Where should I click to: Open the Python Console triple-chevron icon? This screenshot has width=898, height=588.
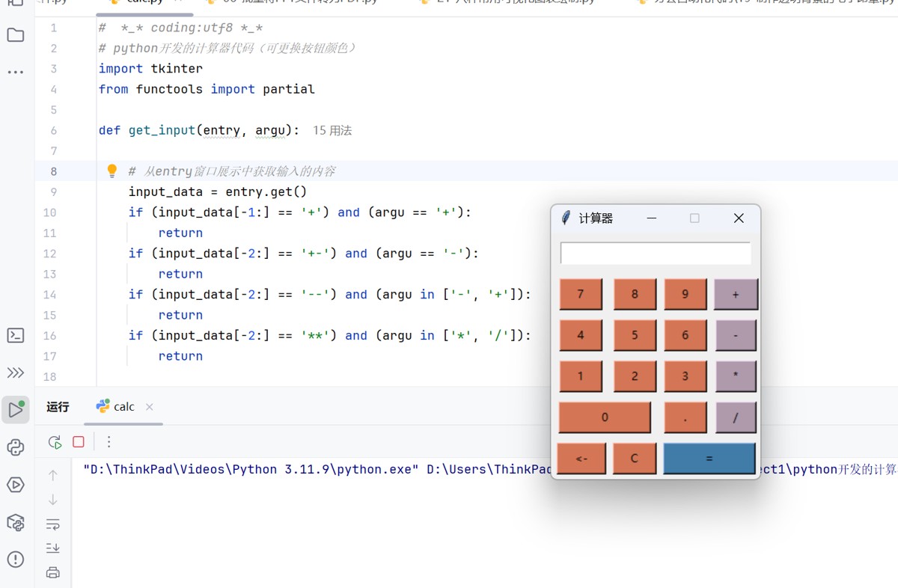coord(16,373)
